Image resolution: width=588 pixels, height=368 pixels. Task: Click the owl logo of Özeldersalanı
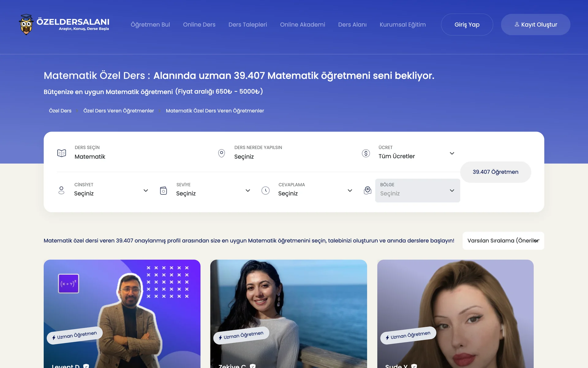tap(26, 25)
